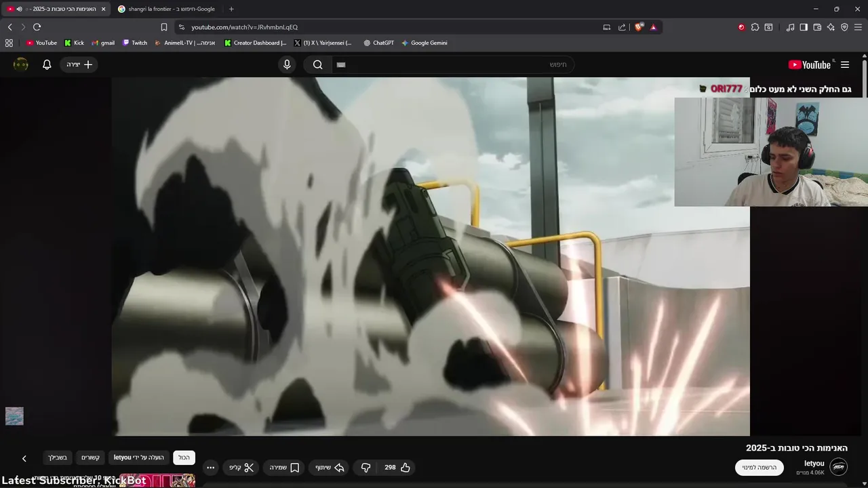Open the YouTube hamburger guide menu
868x488 pixels.
click(x=845, y=64)
